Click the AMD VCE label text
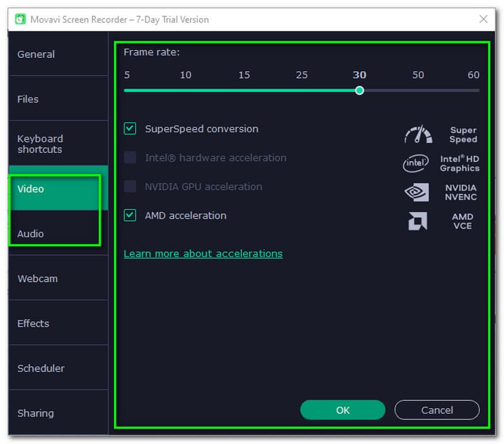 click(x=462, y=221)
